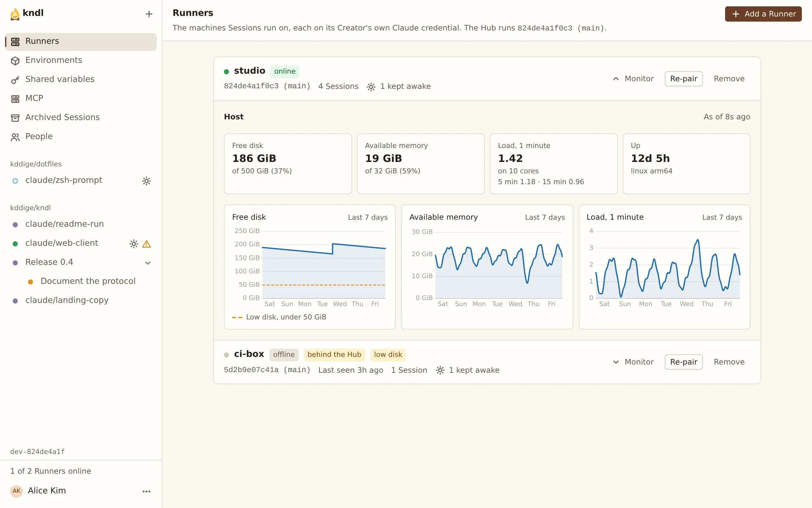Click the sun icon beside claude/web-client
The height and width of the screenshot is (508, 812).
[134, 244]
